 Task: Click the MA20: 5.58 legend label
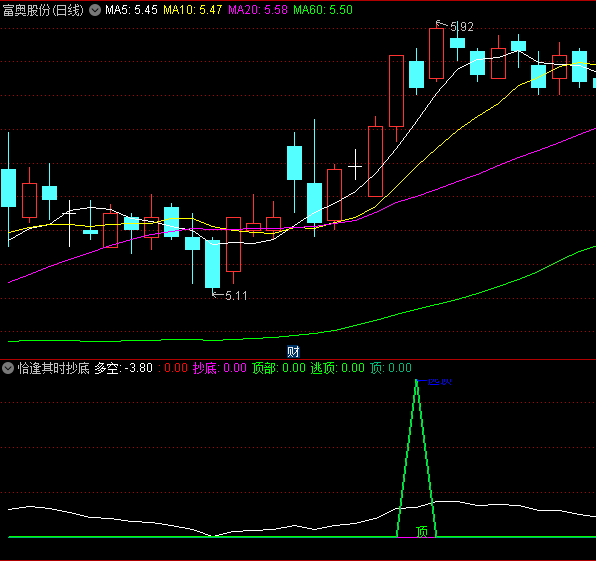point(258,10)
